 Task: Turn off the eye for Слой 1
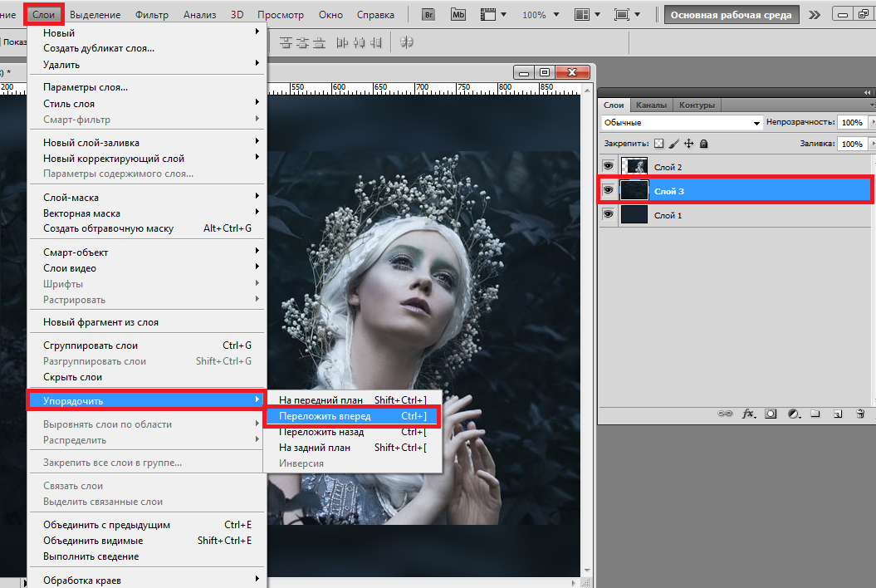pos(609,214)
